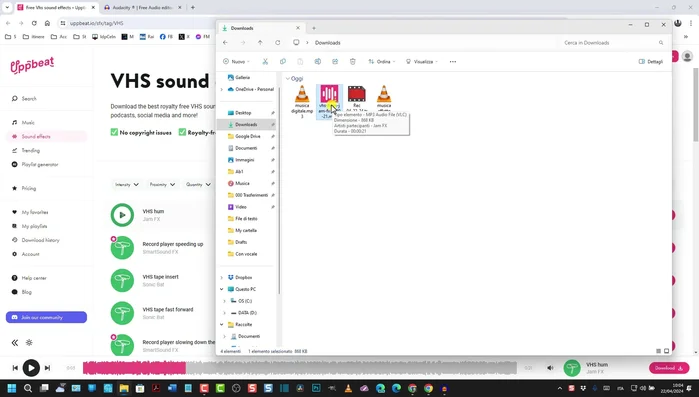
Task: Click the Uppbeat logo
Action: pos(32,65)
